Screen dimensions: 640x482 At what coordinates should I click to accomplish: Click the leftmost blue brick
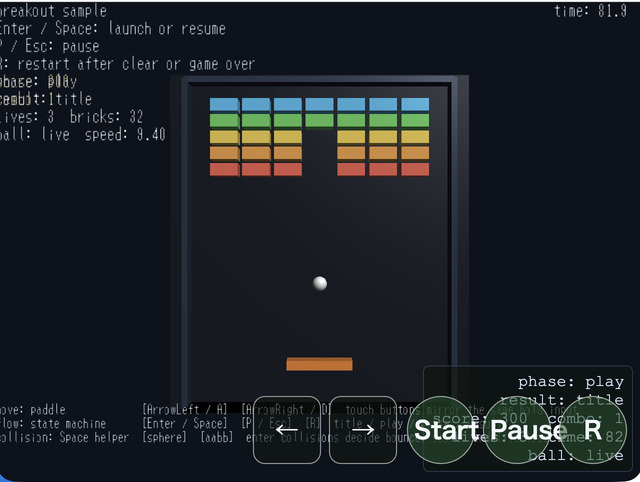pyautogui.click(x=224, y=104)
